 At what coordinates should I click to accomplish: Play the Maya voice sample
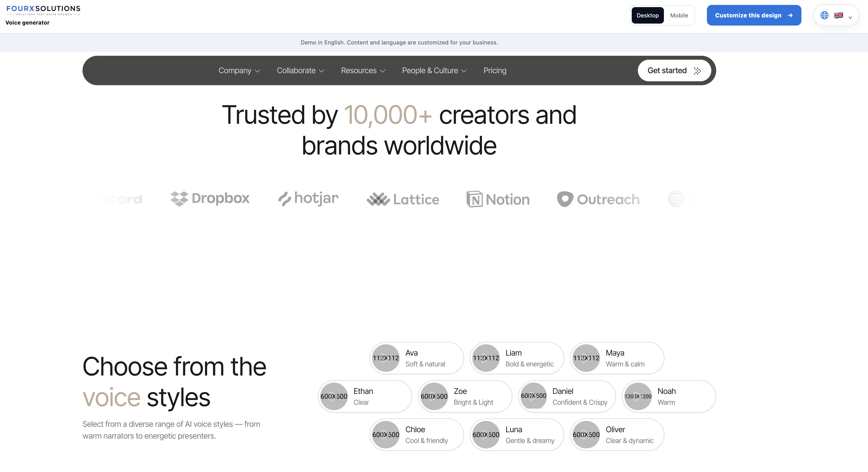click(x=586, y=358)
